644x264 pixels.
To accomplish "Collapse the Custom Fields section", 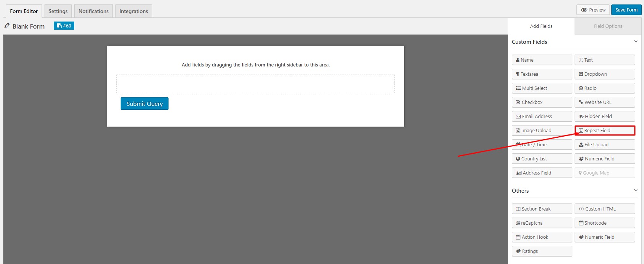I will pyautogui.click(x=635, y=42).
